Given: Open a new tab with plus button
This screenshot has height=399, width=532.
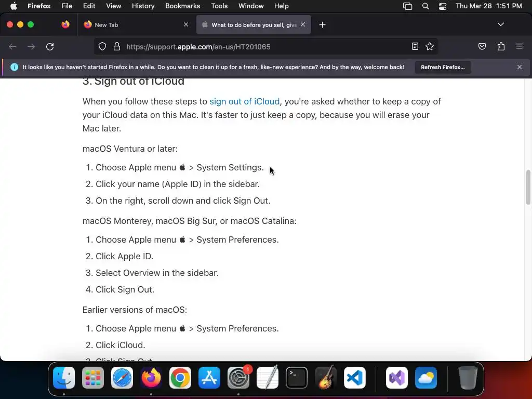Looking at the screenshot, I should coord(322,25).
